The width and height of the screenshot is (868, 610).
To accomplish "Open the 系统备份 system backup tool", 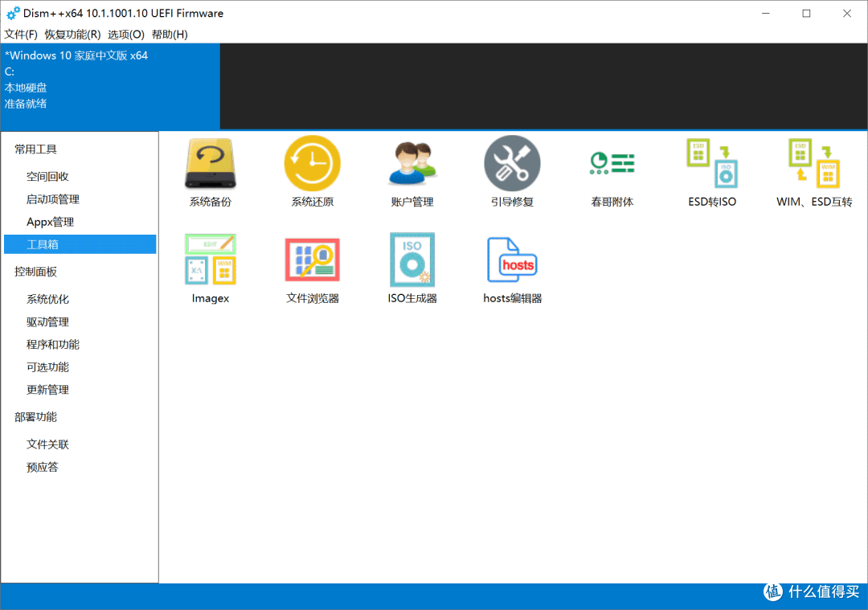I will tap(210, 164).
